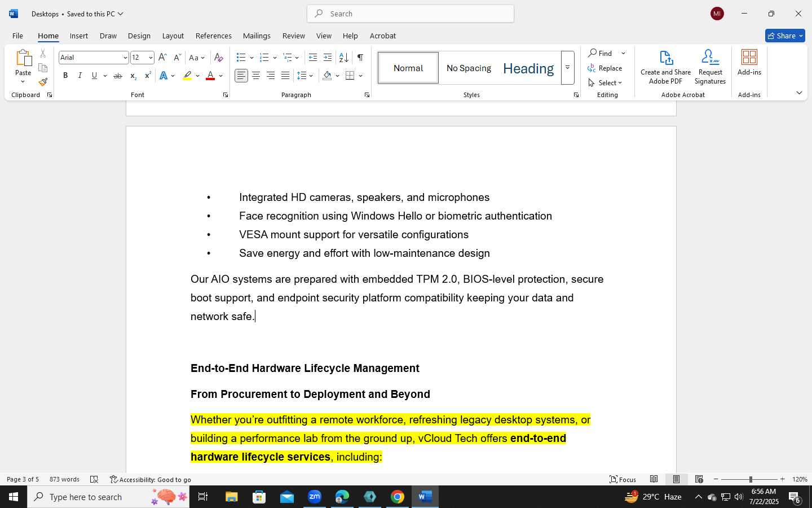This screenshot has height=508, width=812.
Task: Click the Replace button
Action: coord(605,68)
